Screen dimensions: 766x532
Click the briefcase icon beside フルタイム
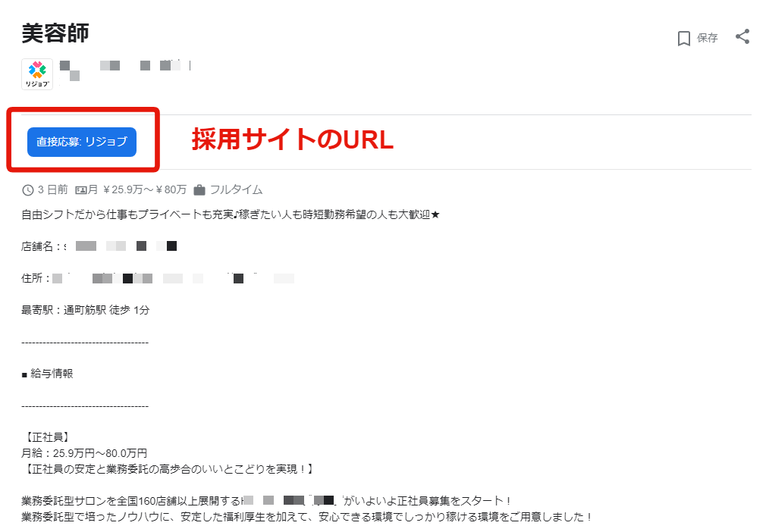pos(199,190)
